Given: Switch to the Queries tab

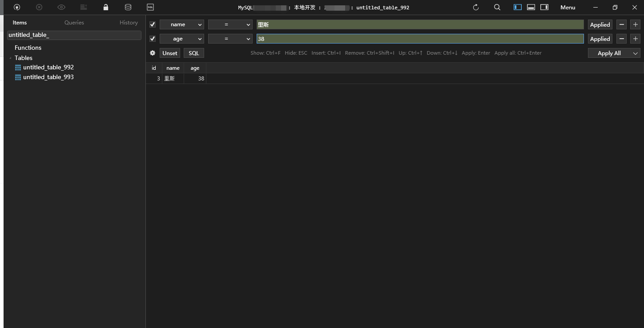Looking at the screenshot, I should [74, 22].
